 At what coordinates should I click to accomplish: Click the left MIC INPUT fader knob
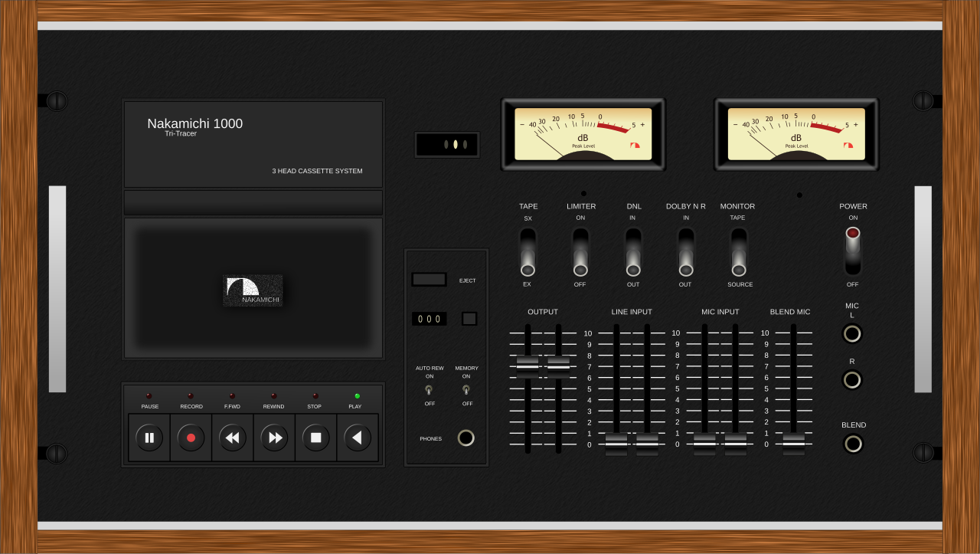click(x=705, y=444)
